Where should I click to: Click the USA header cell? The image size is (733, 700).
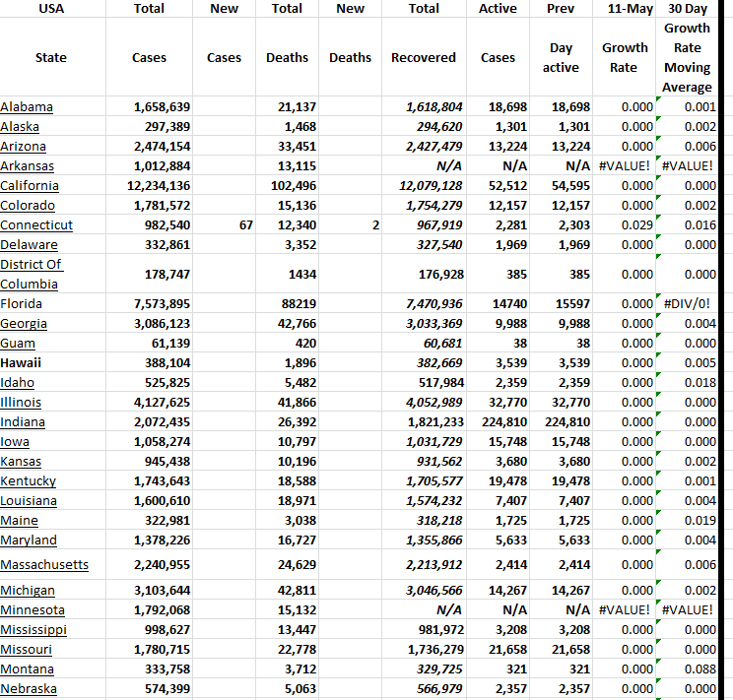pyautogui.click(x=50, y=9)
